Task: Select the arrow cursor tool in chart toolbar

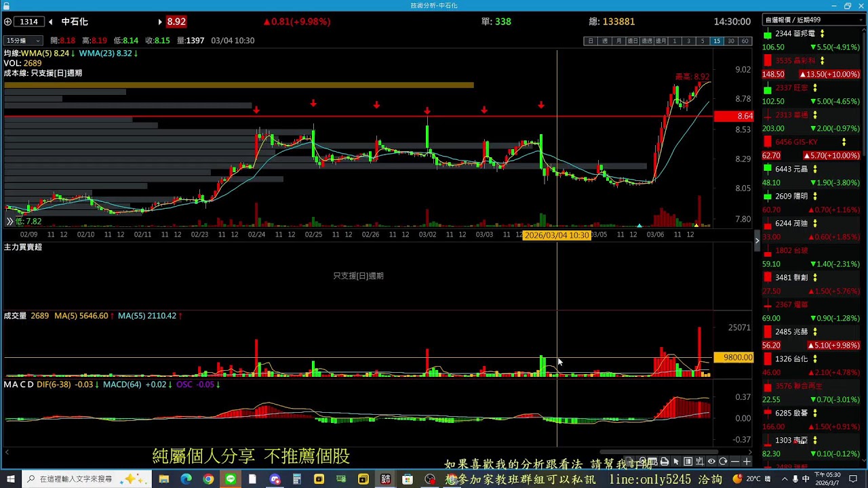Action: pyautogui.click(x=676, y=462)
